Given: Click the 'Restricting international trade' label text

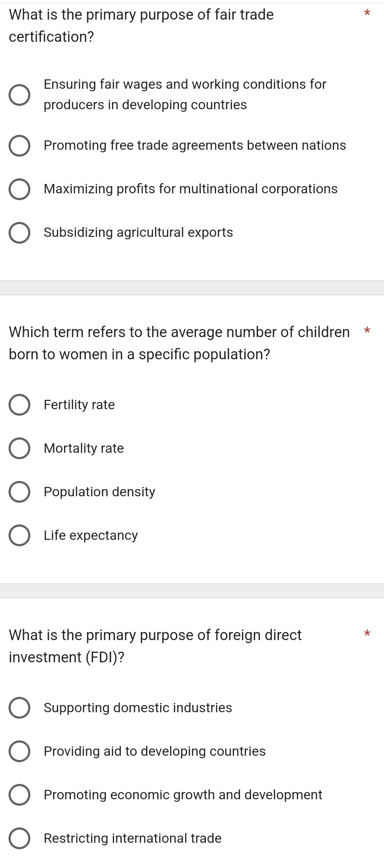Looking at the screenshot, I should pos(133,838).
